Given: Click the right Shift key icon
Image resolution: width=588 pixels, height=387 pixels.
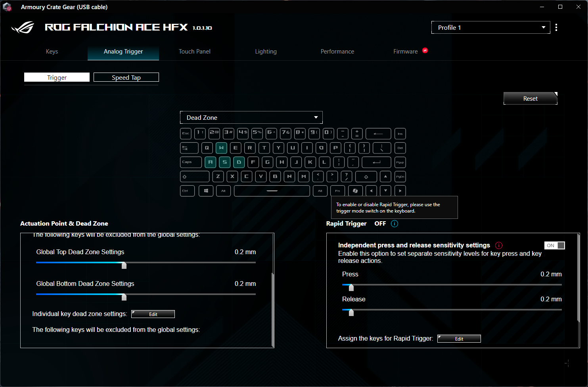Looking at the screenshot, I should [x=366, y=176].
